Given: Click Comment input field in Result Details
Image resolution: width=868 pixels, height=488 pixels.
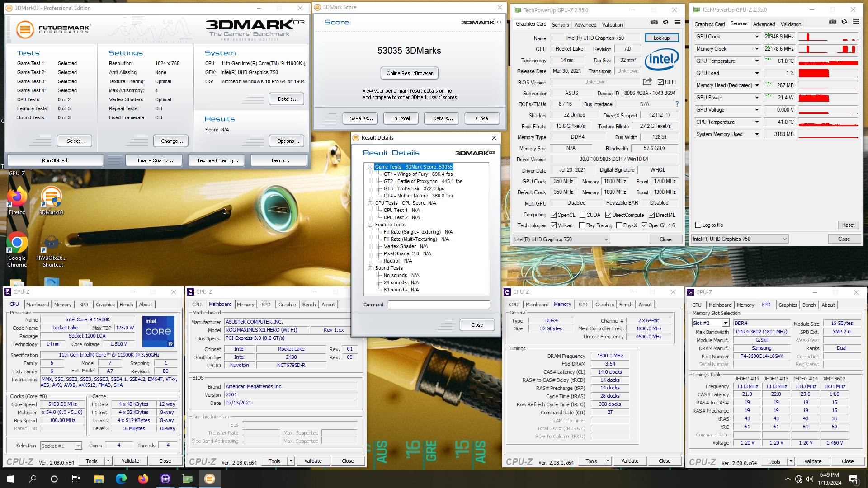Looking at the screenshot, I should (439, 305).
